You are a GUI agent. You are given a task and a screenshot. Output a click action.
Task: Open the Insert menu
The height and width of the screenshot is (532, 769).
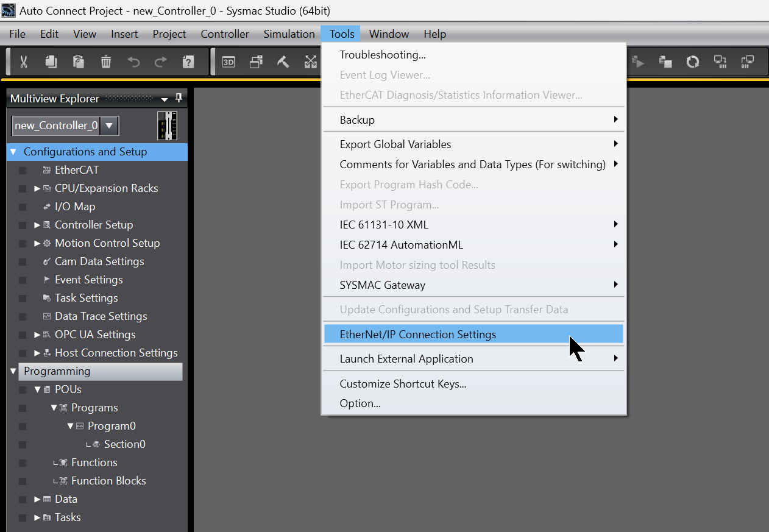[x=124, y=34]
